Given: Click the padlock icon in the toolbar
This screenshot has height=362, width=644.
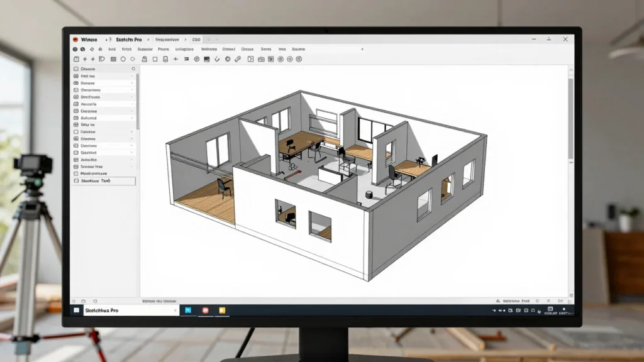Looking at the screenshot, I should click(144, 59).
